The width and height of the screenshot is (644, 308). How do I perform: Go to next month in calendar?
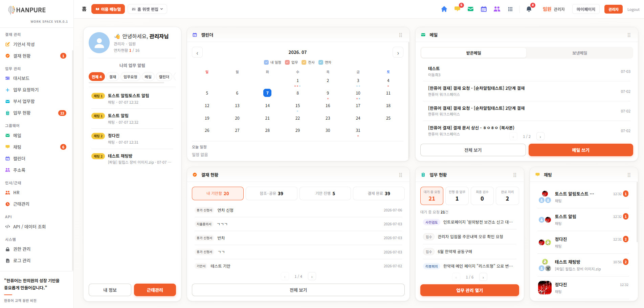(398, 53)
